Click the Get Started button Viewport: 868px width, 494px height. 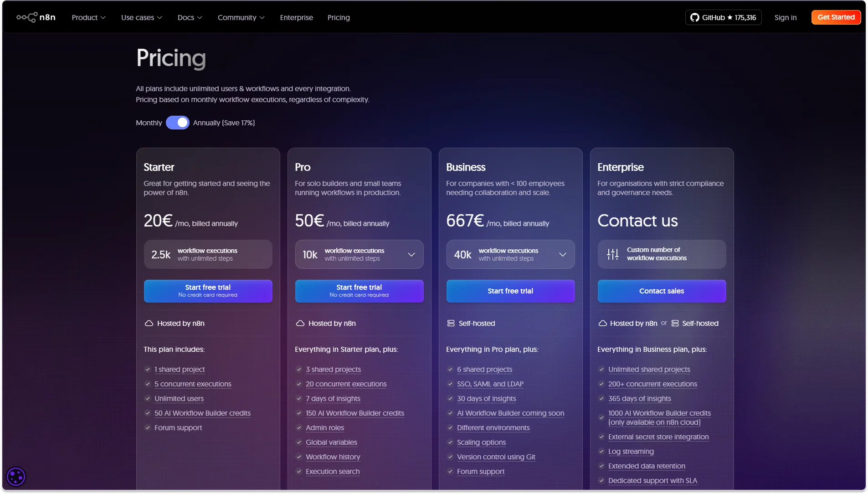(x=836, y=17)
